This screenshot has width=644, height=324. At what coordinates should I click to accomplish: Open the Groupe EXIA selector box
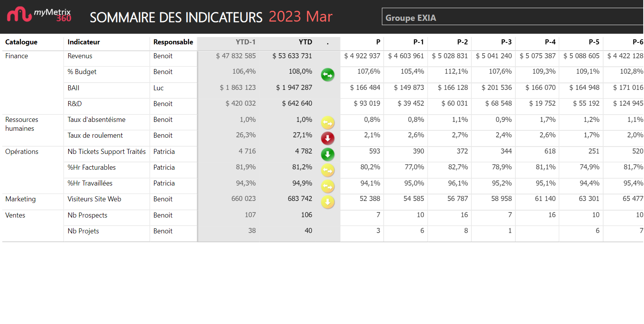coord(512,17)
